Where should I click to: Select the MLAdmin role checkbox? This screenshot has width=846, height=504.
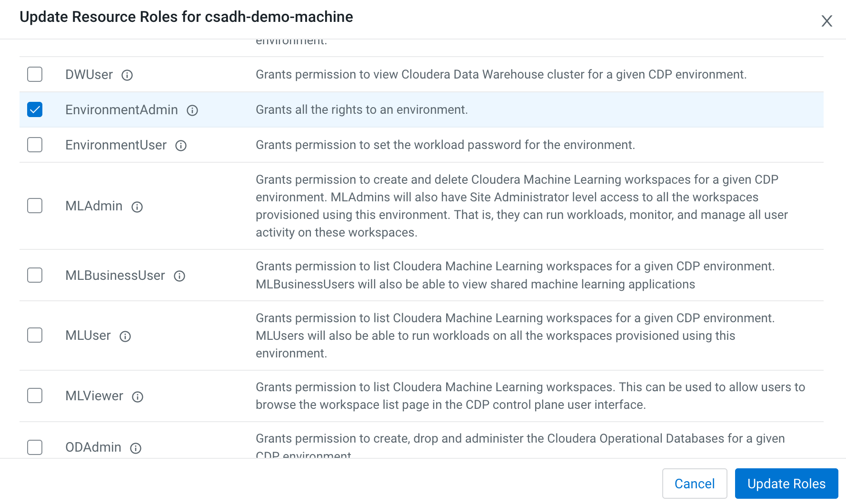35,206
